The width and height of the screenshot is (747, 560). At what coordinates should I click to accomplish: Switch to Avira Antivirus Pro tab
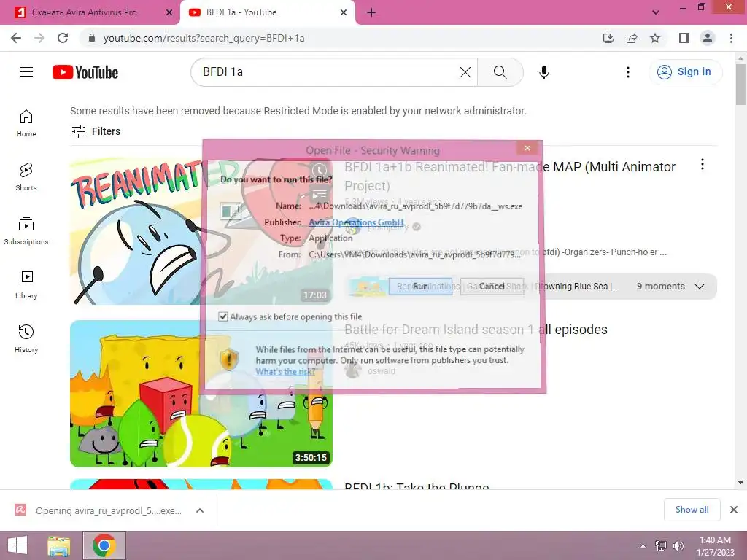90,12
